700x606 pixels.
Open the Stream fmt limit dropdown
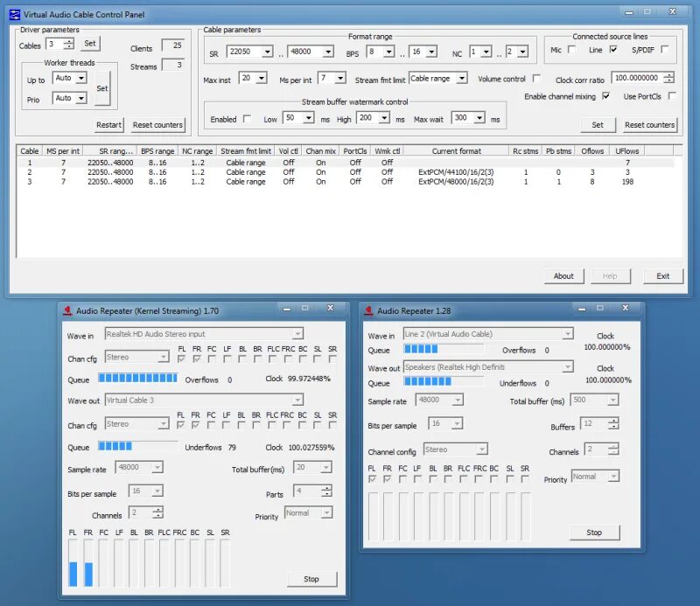point(462,79)
